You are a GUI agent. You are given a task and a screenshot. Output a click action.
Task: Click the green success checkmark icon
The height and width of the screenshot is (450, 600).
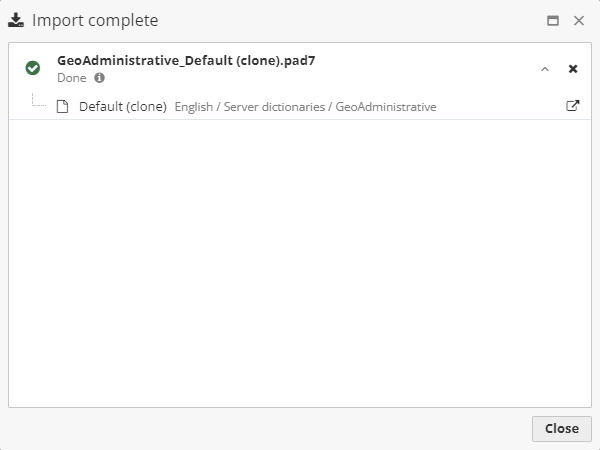(x=33, y=68)
